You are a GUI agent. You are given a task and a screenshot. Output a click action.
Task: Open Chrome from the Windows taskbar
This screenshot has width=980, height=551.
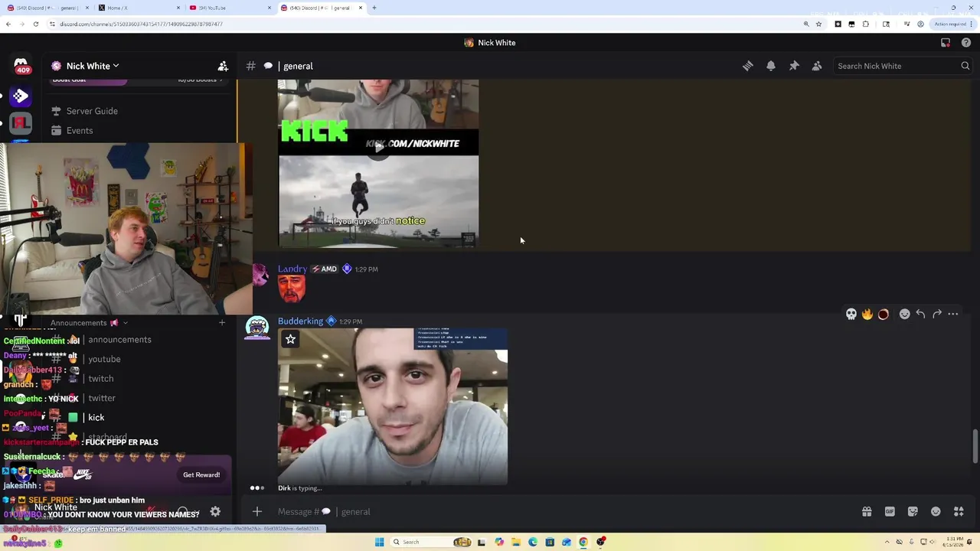click(583, 542)
